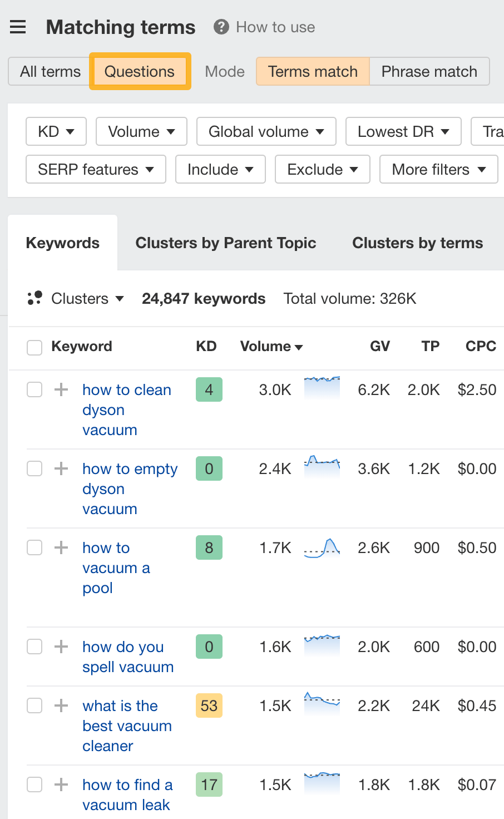Check the row for "how do you spell vacuum"
Viewport: 504px width, 819px height.
coord(34,647)
